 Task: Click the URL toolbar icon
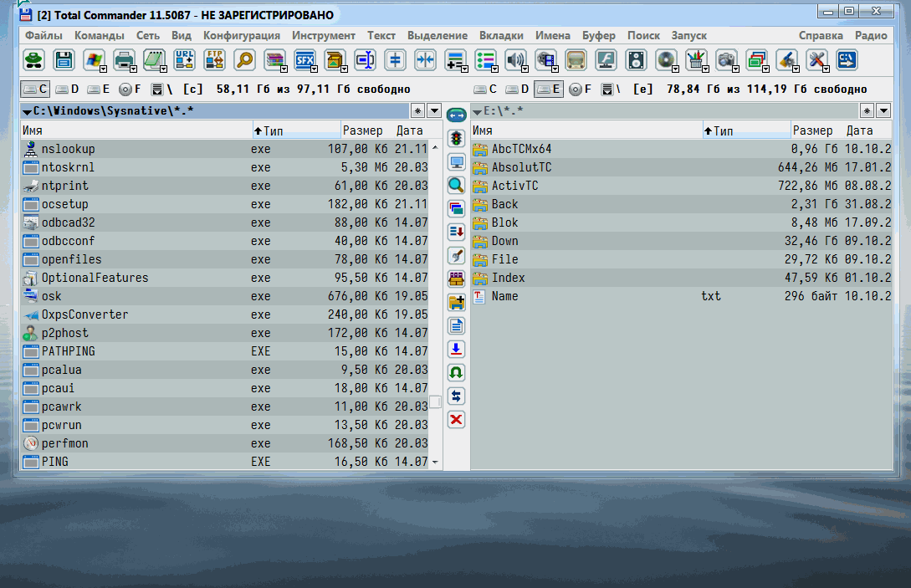[184, 59]
